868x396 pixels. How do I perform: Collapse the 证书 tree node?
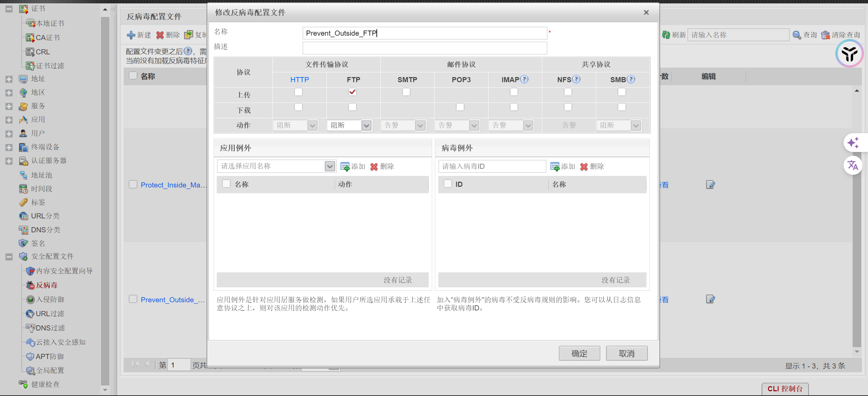coord(9,9)
